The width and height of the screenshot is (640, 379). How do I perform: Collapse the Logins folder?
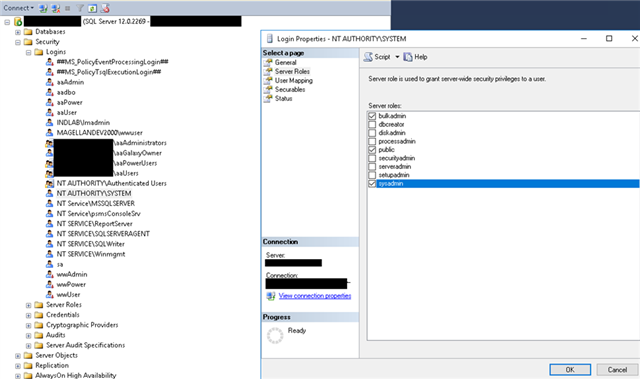tap(28, 52)
